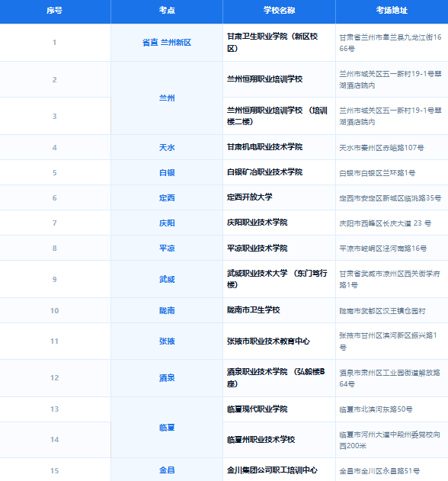Click address 临夏市北滨河东路50号
Viewport: 448px width, 481px height.
point(376,409)
